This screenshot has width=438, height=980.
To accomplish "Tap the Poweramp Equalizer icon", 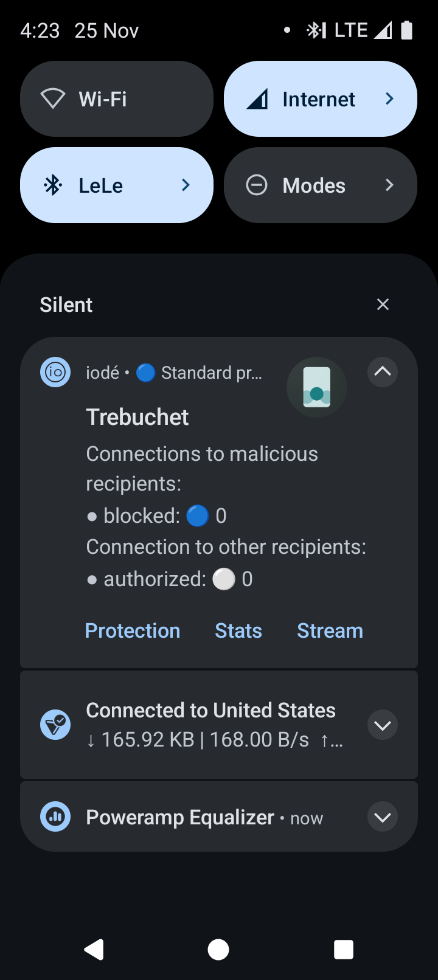I will (x=55, y=816).
